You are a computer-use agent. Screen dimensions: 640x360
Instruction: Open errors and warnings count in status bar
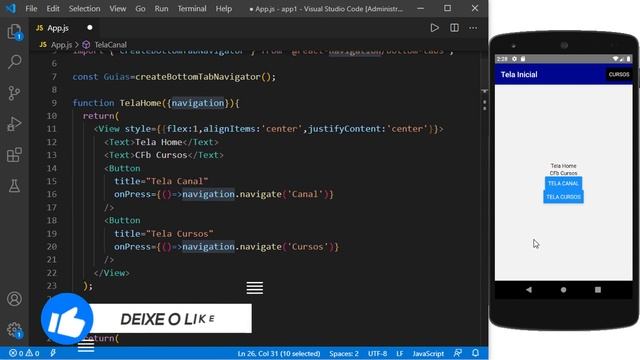24,353
